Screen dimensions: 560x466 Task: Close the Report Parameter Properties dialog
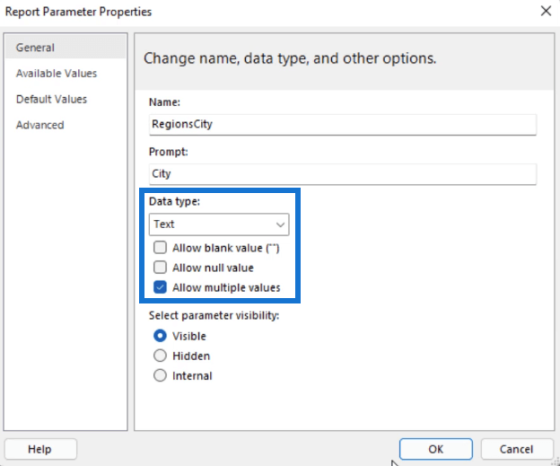(546, 11)
